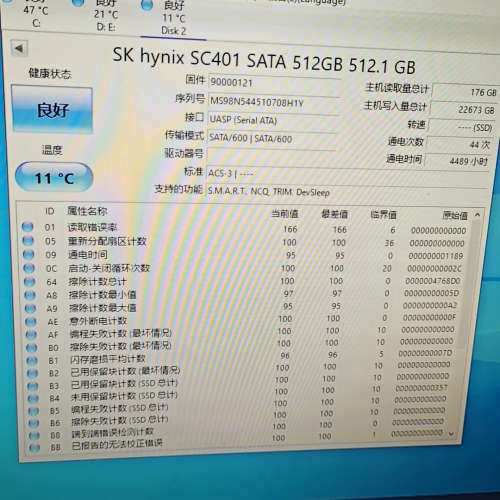Image resolution: width=500 pixels, height=500 pixels.
Task: Click the status orb for row A8 擦除计数最小值
Action: [x=30, y=295]
